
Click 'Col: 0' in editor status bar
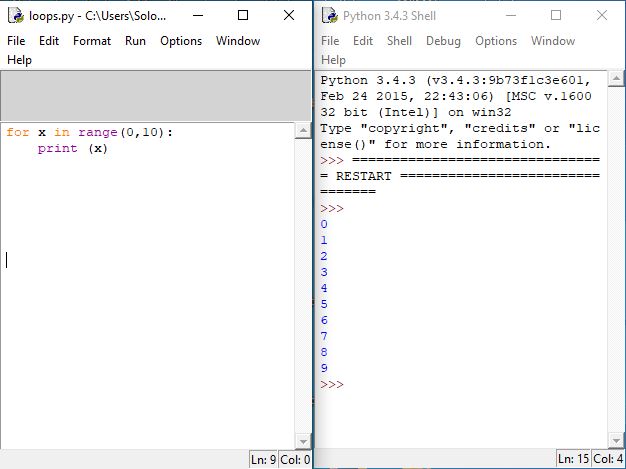pos(295,460)
